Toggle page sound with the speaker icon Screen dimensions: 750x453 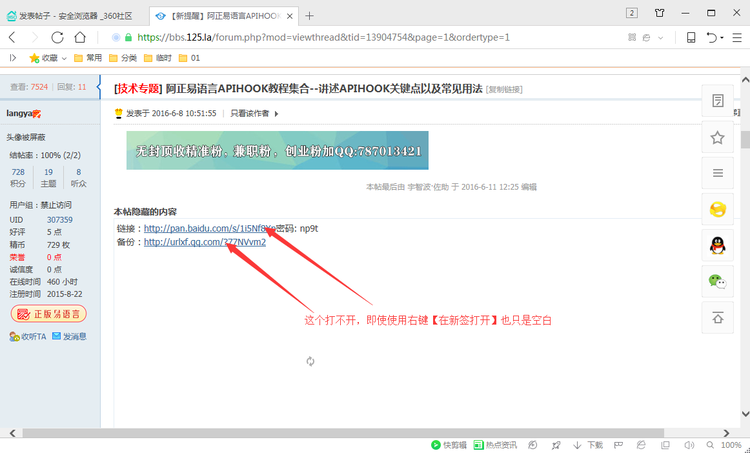coord(689,445)
